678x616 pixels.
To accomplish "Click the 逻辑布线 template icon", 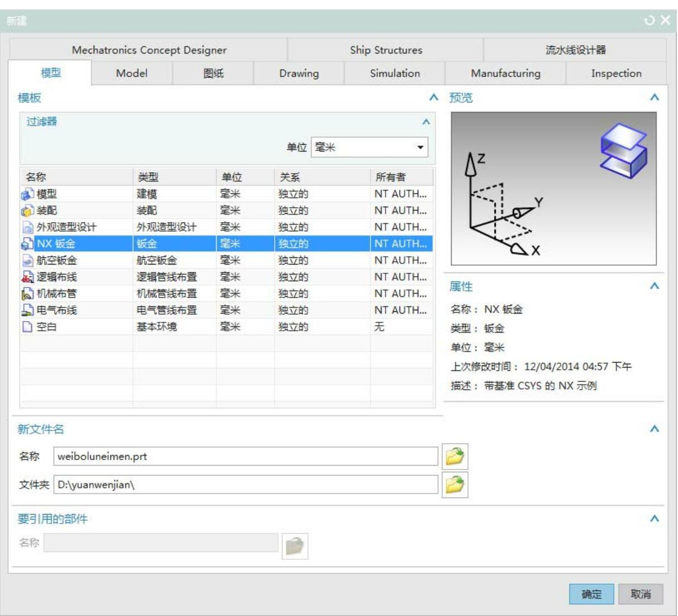I will 27,277.
